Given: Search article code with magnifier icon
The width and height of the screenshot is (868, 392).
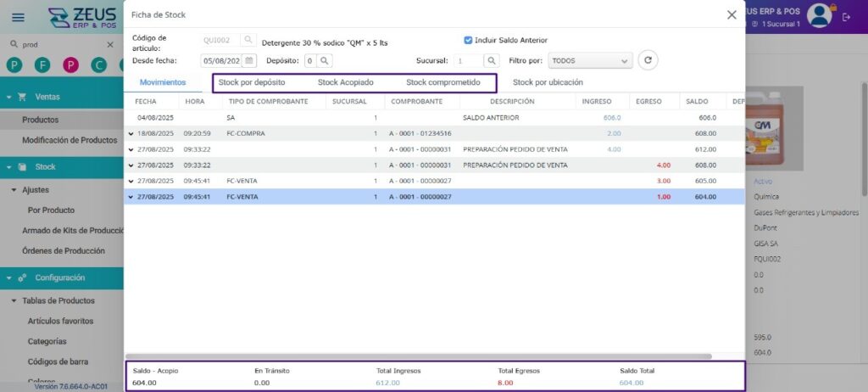Looking at the screenshot, I should pyautogui.click(x=248, y=40).
